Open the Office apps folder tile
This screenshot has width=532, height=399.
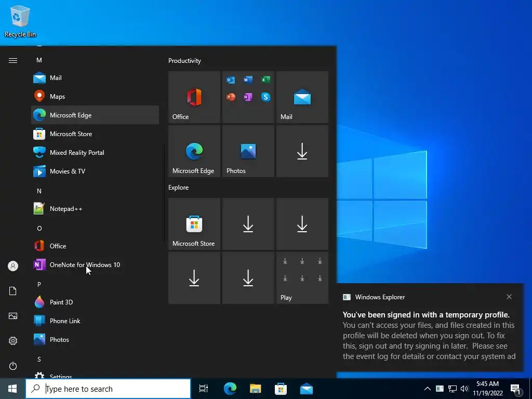(248, 97)
